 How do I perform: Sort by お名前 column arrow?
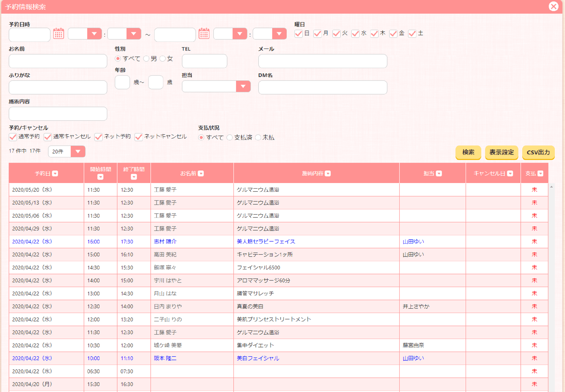201,173
